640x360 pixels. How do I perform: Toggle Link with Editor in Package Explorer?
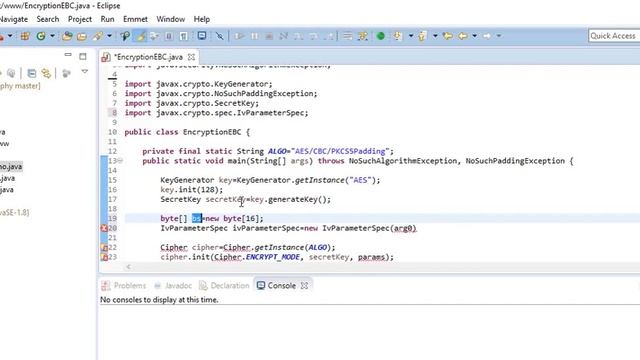click(x=46, y=73)
